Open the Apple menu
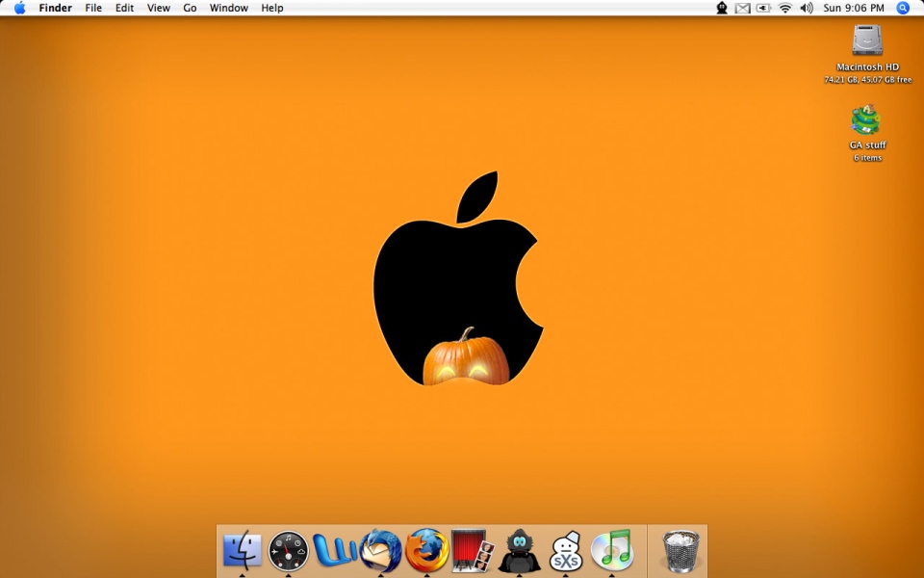Image resolution: width=924 pixels, height=578 pixels. [x=19, y=8]
